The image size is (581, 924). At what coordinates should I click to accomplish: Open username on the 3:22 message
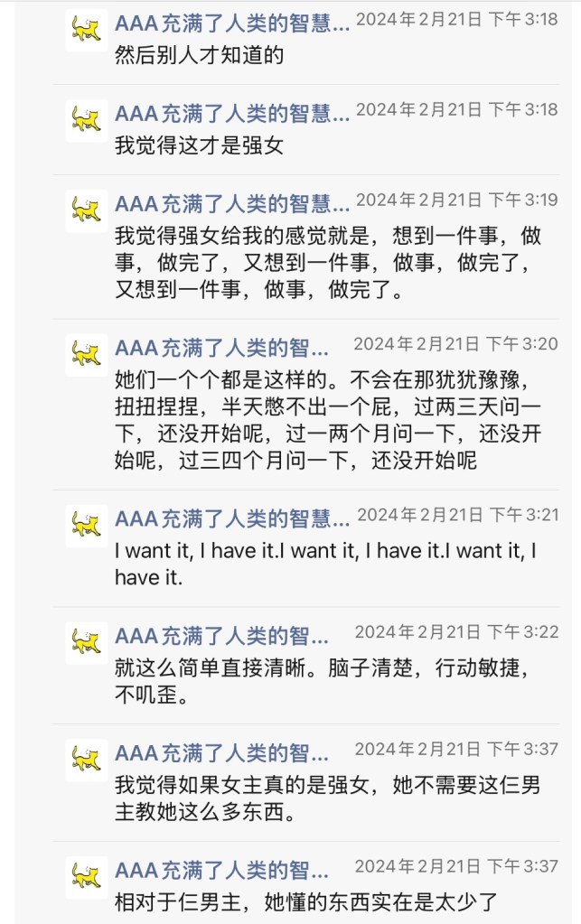(x=221, y=636)
